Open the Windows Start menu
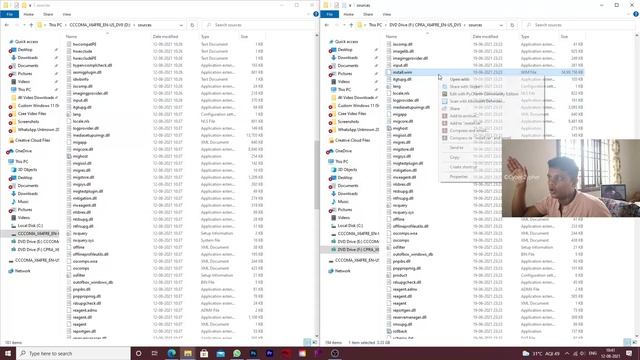Screen dimensions: 640x360 tap(8, 353)
